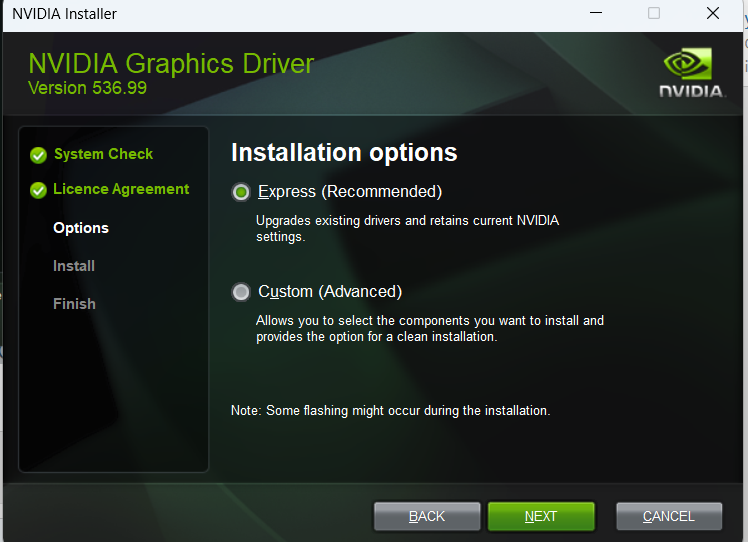Choose the Custom (Advanced) installation option
Screen dimensions: 748x542
[x=241, y=292]
